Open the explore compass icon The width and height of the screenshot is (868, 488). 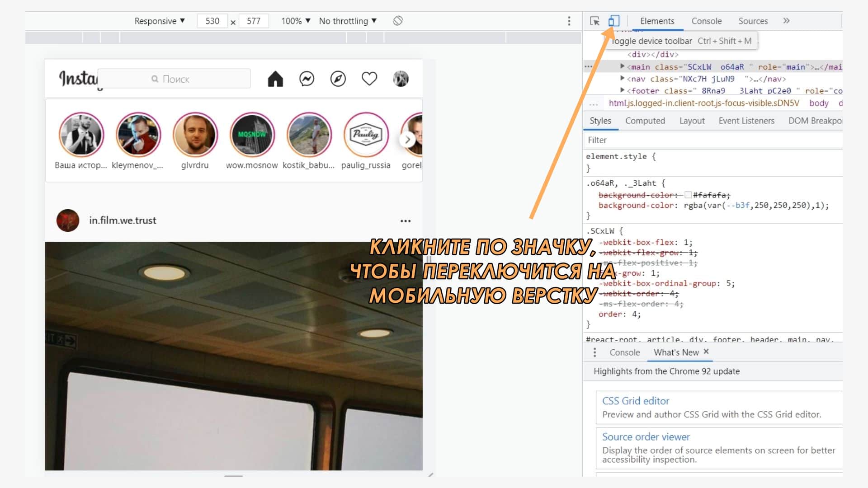click(338, 79)
